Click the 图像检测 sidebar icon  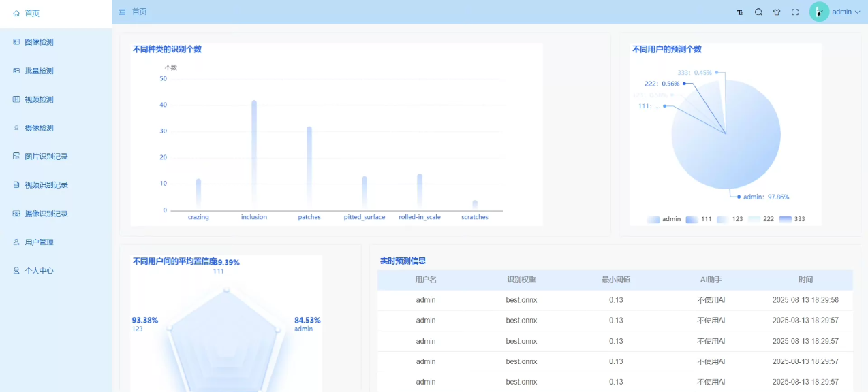tap(16, 42)
